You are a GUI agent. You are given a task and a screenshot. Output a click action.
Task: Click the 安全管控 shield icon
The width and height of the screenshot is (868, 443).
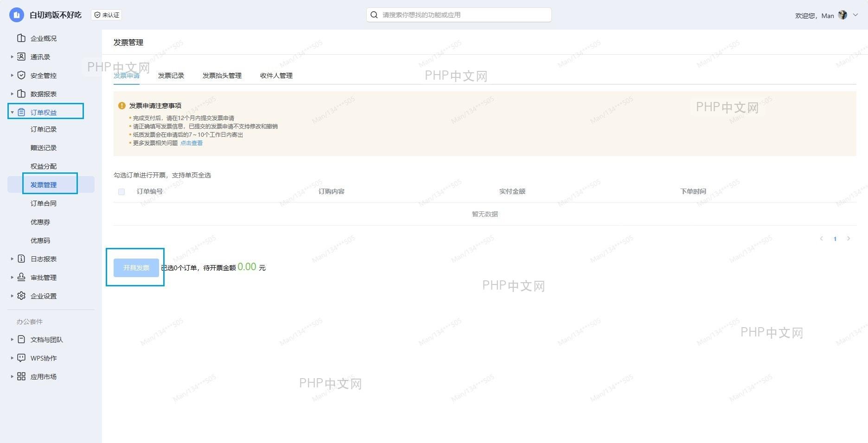point(21,75)
